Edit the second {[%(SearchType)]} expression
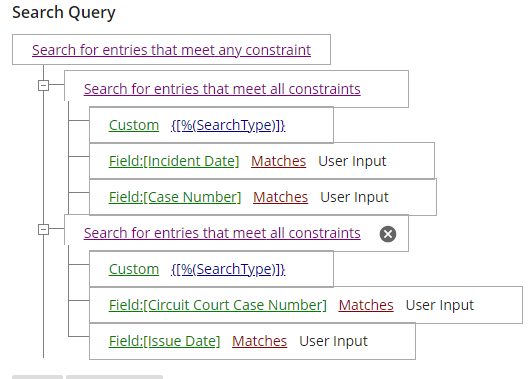 [x=228, y=269]
